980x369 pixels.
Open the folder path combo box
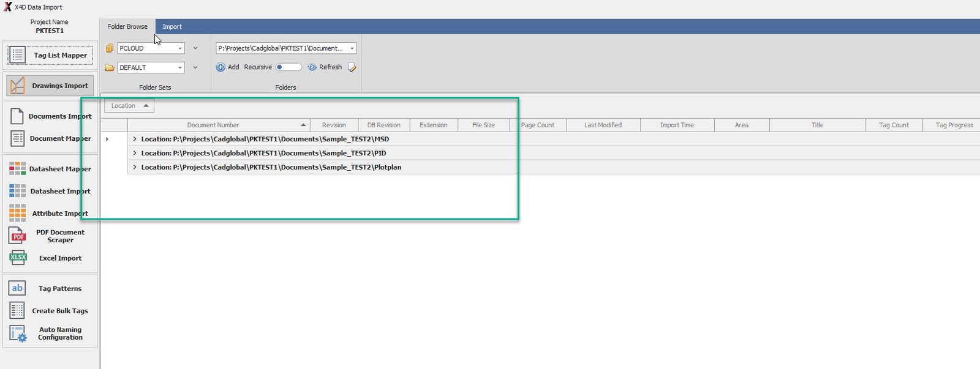coord(352,48)
